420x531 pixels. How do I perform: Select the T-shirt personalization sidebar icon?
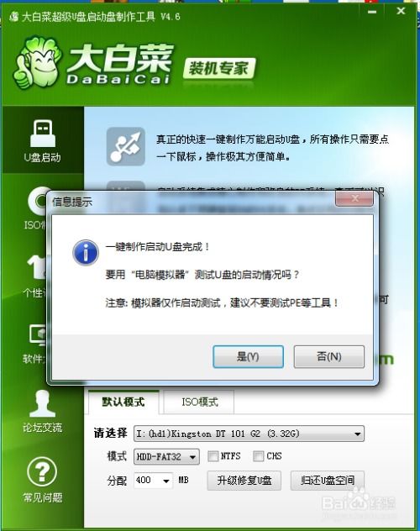(x=37, y=267)
